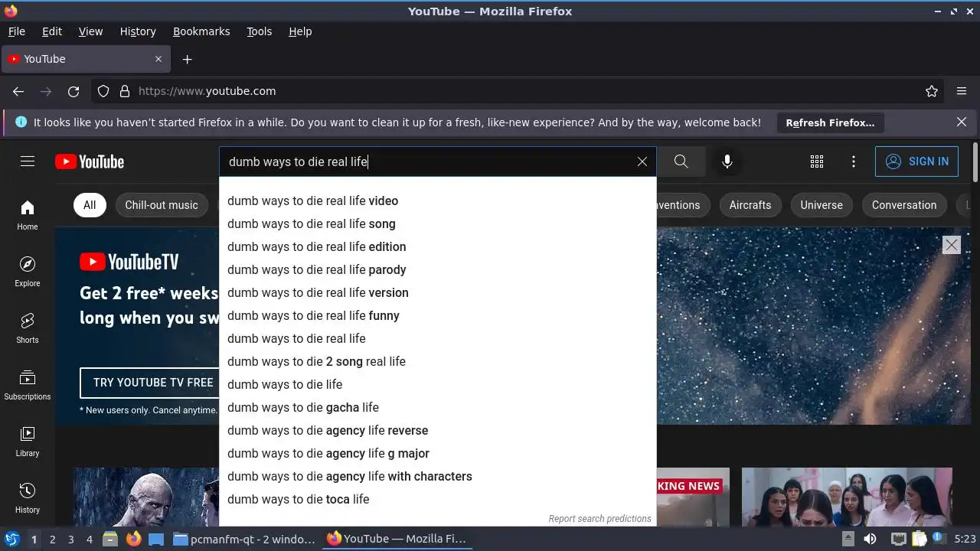Choose suggestion 'agency life reverse'

click(x=438, y=430)
